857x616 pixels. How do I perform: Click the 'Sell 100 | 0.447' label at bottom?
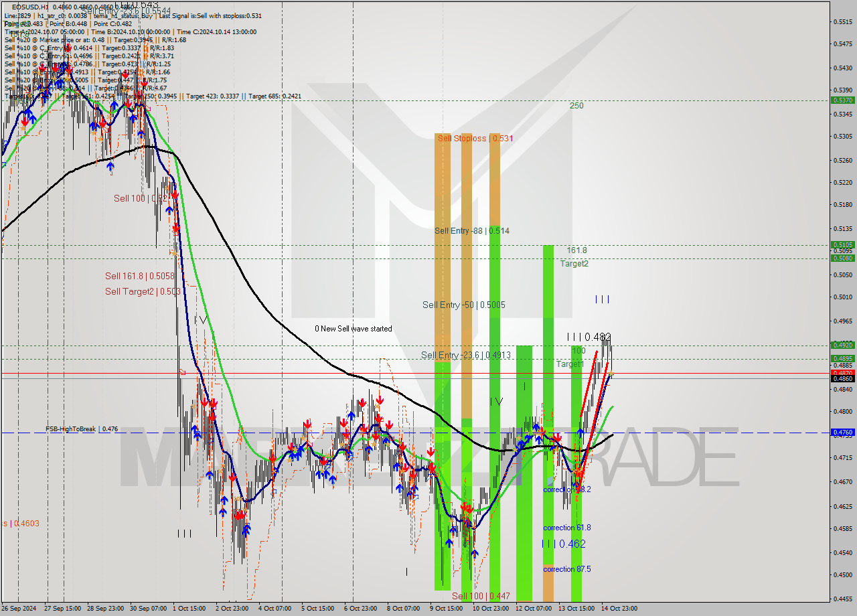tap(481, 596)
